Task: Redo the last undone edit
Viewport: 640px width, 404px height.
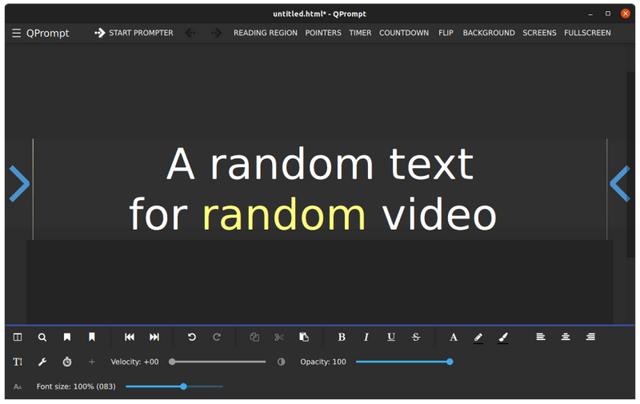Action: coord(217,337)
